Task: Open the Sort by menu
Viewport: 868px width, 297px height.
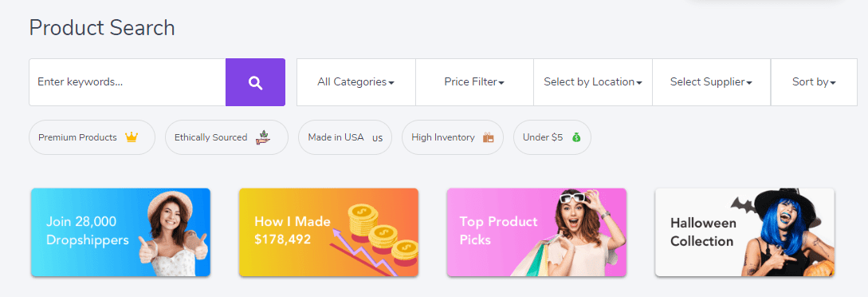Action: pos(814,82)
